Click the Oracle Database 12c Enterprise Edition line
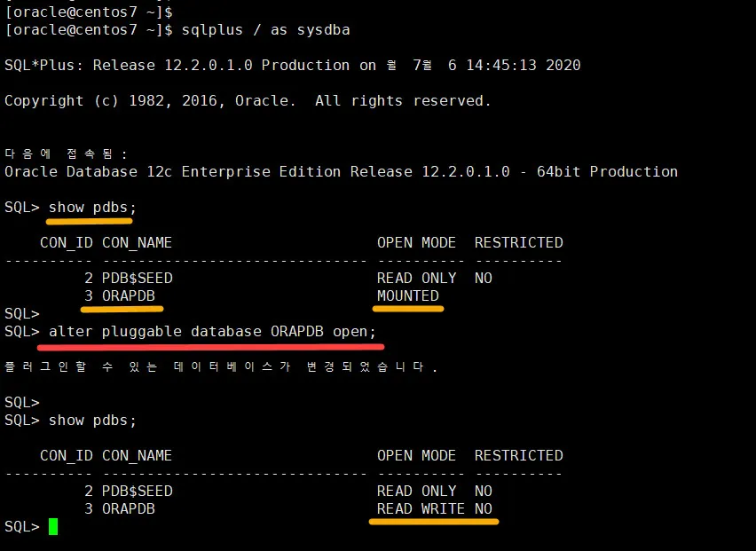 (341, 171)
